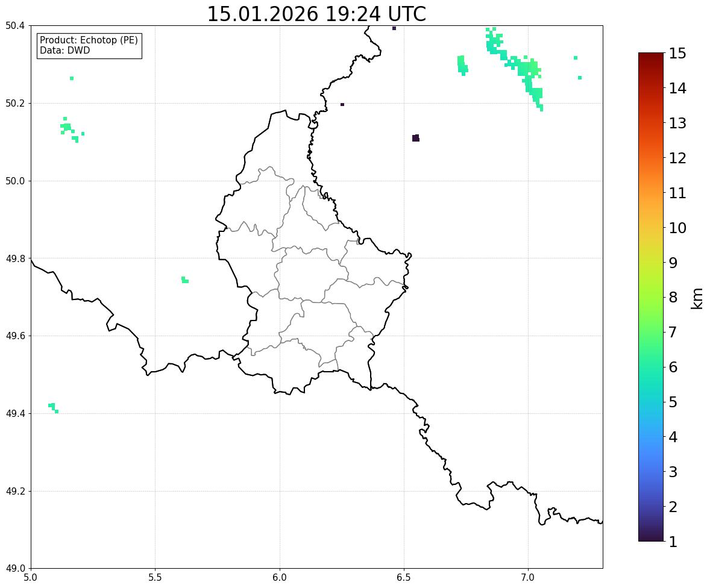The image size is (710, 588).
Task: Click the latitude axis label 49.6
Action: coord(16,336)
